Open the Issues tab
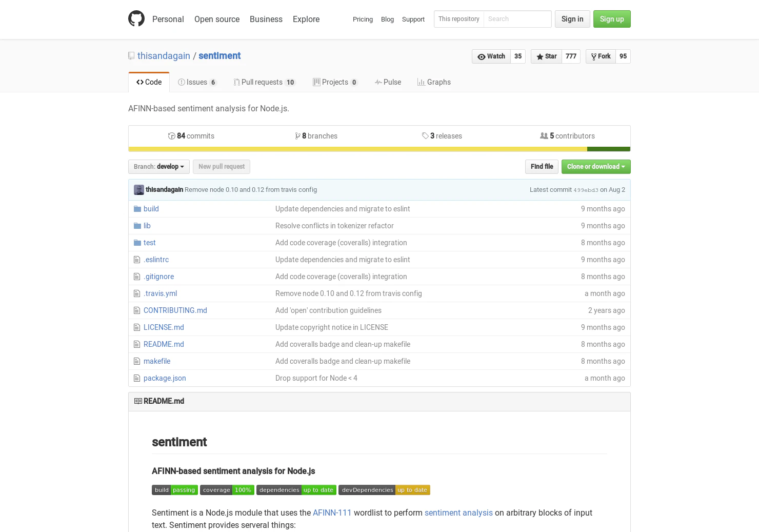The height and width of the screenshot is (532, 759). click(x=197, y=82)
